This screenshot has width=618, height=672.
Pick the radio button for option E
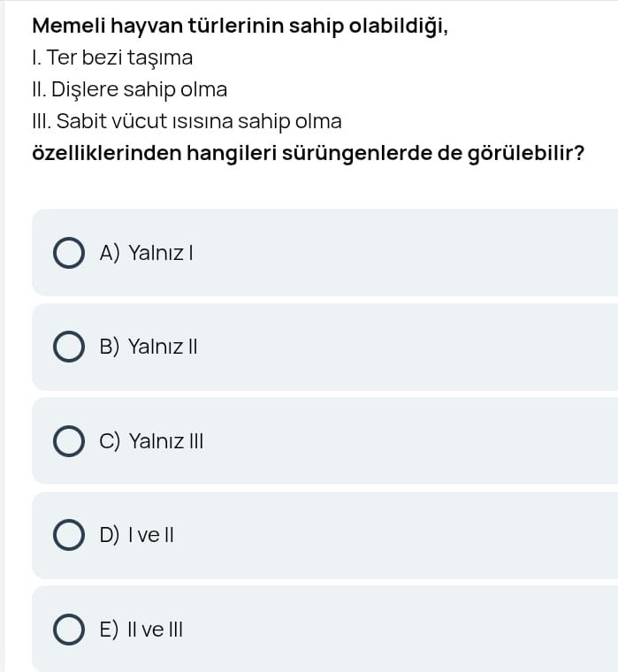click(70, 629)
